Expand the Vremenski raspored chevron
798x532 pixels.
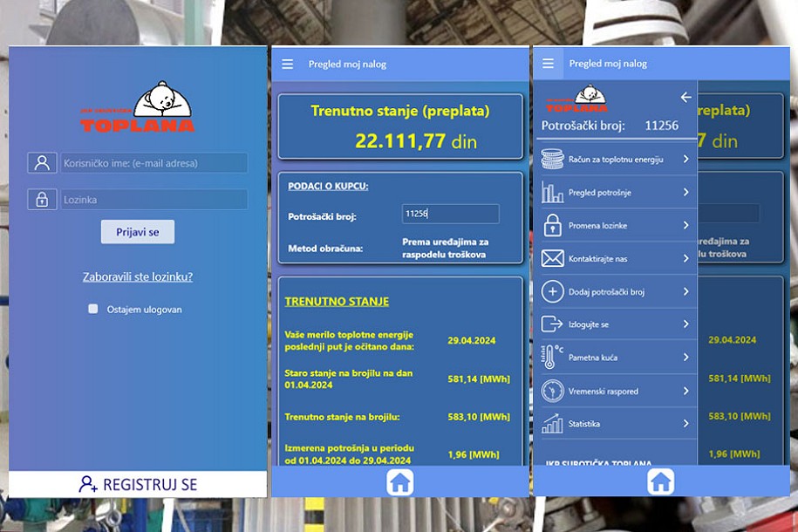point(686,391)
